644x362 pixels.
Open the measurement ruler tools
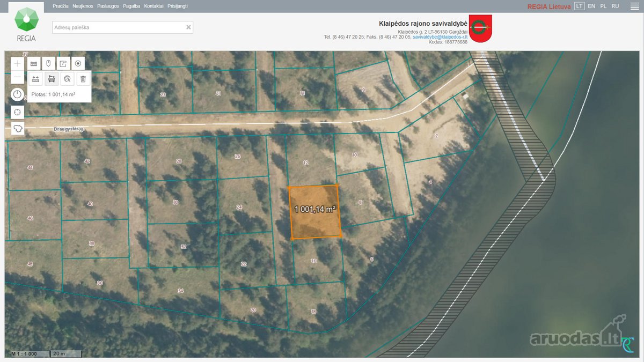click(x=33, y=63)
